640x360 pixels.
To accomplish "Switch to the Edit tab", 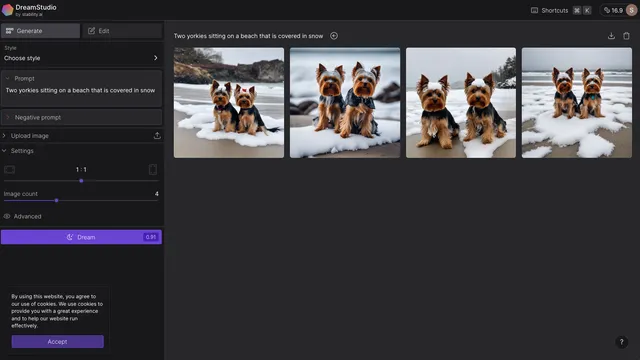I will pos(122,31).
